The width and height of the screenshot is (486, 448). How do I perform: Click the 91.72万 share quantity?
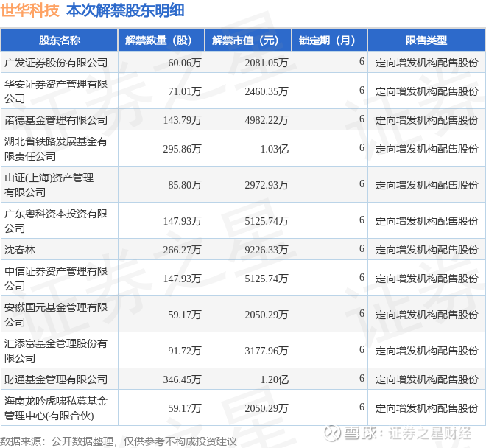(185, 351)
